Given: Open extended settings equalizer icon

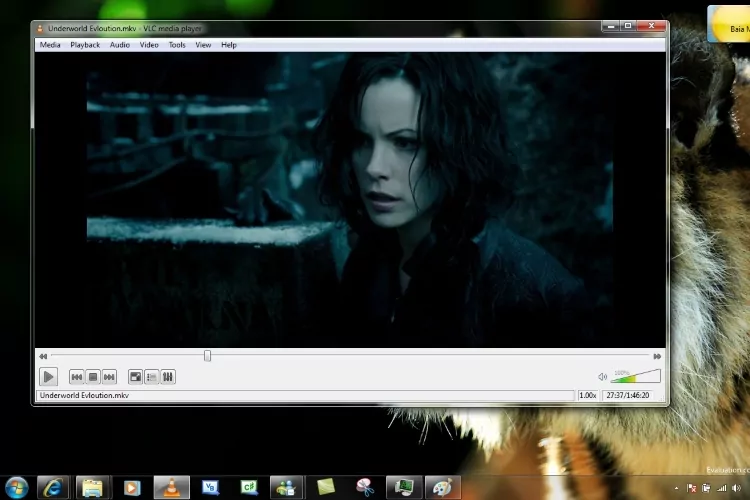Looking at the screenshot, I should [x=168, y=377].
